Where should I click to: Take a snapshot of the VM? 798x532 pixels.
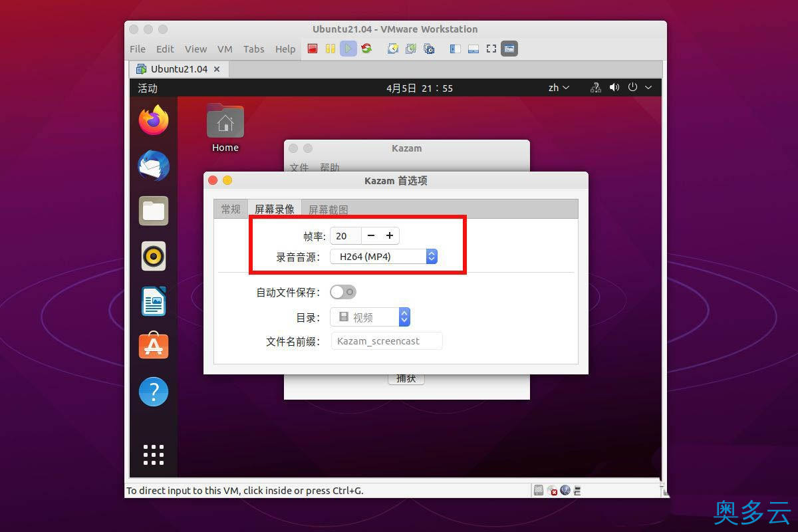pyautogui.click(x=392, y=48)
